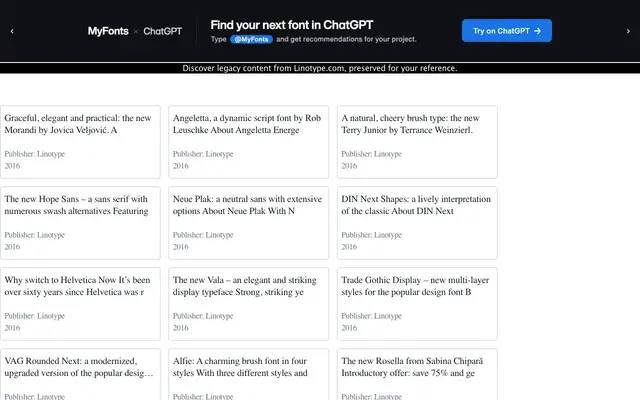
Task: Click the 2016 year on the Neue Plak card
Action: [180, 247]
